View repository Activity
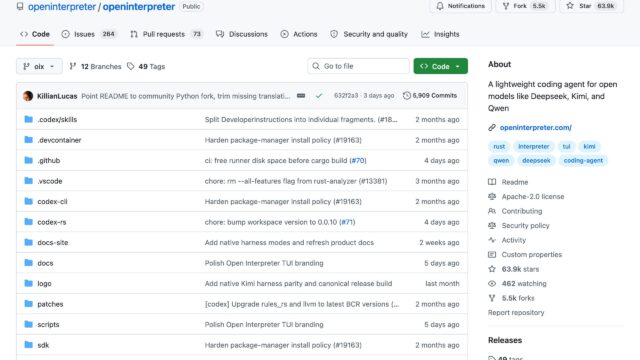640x360 pixels. tap(507, 240)
